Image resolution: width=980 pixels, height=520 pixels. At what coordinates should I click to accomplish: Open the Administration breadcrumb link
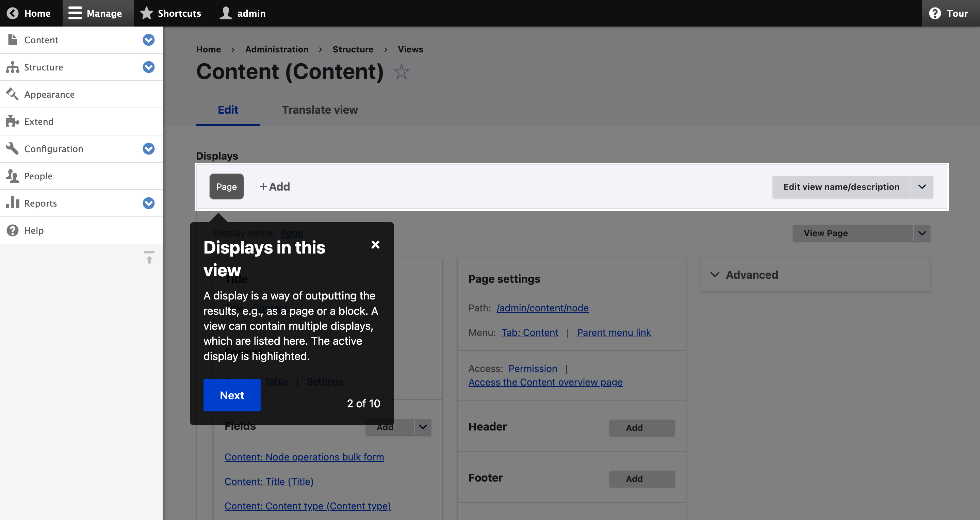point(277,49)
